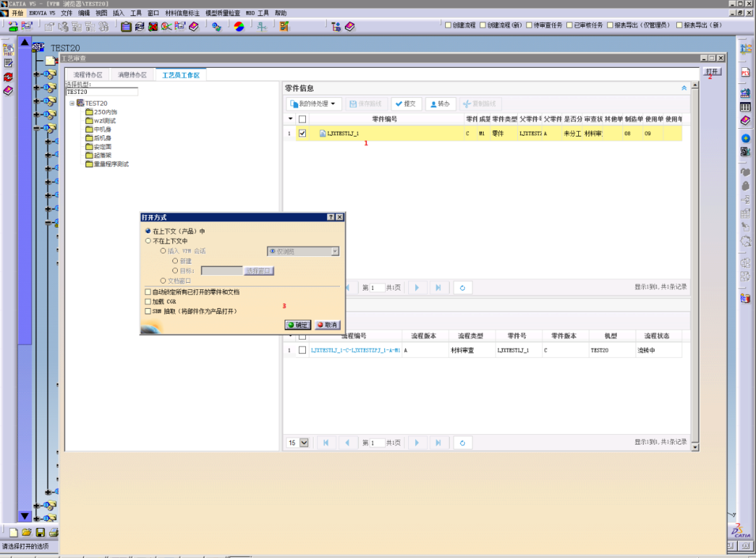Click the green refresh icon in top toolbar
Image resolution: width=756 pixels, height=558 pixels.
13,27
